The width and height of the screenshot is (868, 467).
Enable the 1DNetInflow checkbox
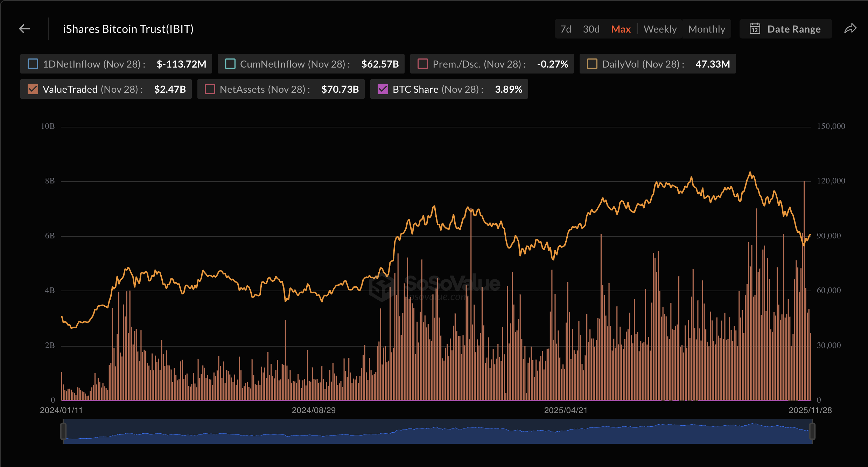click(33, 64)
